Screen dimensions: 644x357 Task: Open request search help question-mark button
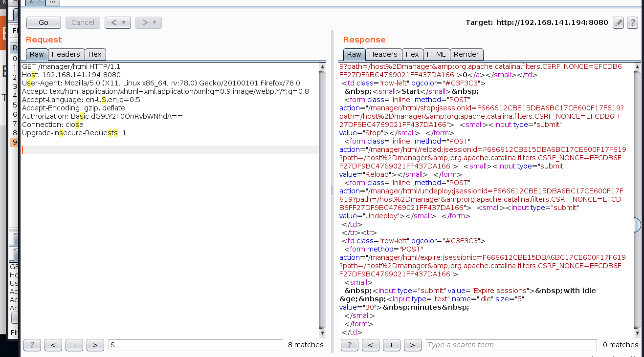coord(32,345)
